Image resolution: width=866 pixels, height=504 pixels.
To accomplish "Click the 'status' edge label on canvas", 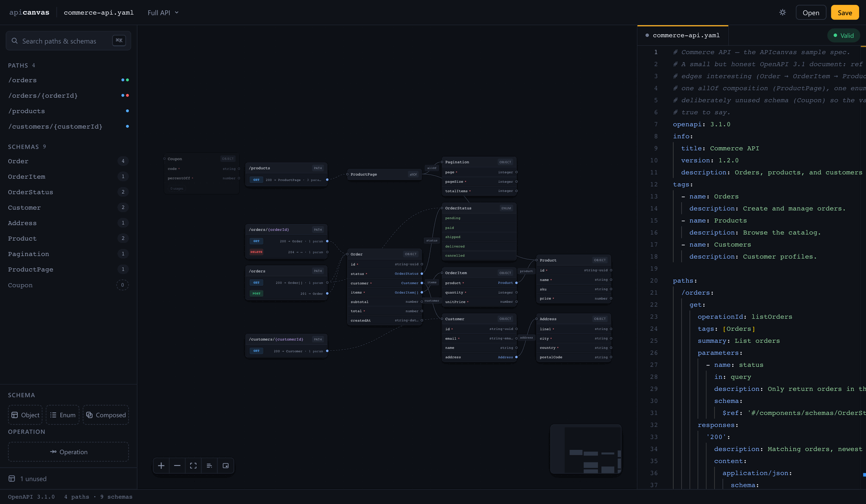I will (432, 240).
